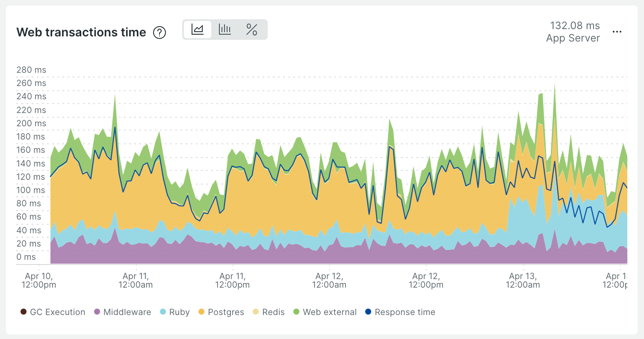Click the Response time legend entry

coord(400,312)
